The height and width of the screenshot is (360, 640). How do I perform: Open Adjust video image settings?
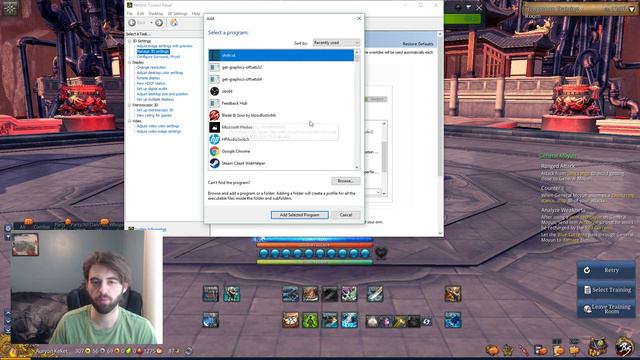[159, 131]
